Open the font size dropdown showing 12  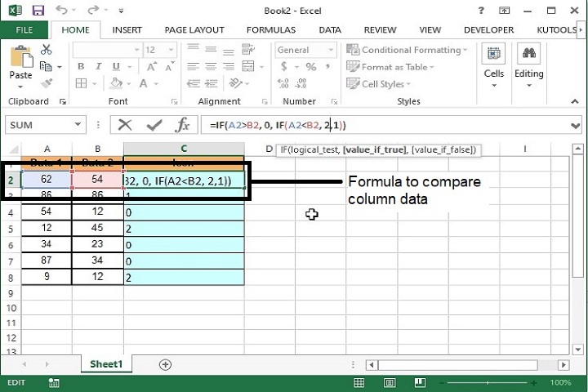(x=171, y=50)
